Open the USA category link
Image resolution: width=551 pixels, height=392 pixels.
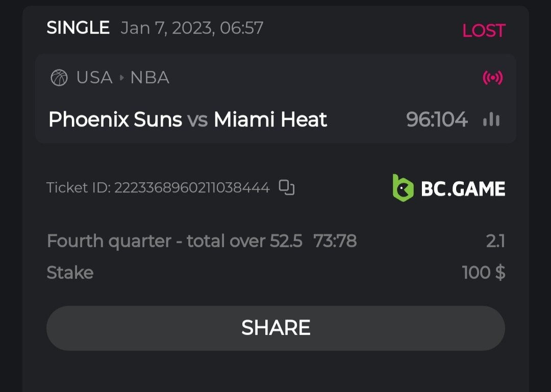[94, 78]
